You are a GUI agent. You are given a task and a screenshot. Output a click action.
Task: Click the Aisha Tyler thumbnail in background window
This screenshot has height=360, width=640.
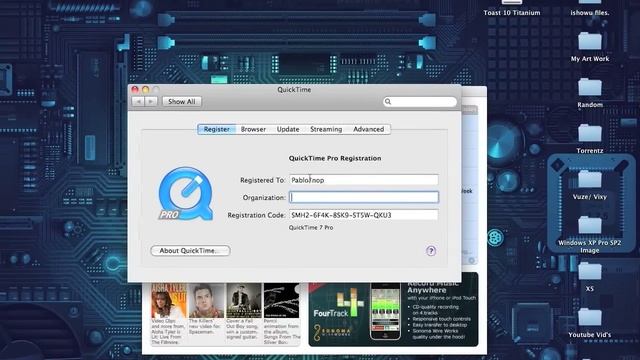point(169,301)
